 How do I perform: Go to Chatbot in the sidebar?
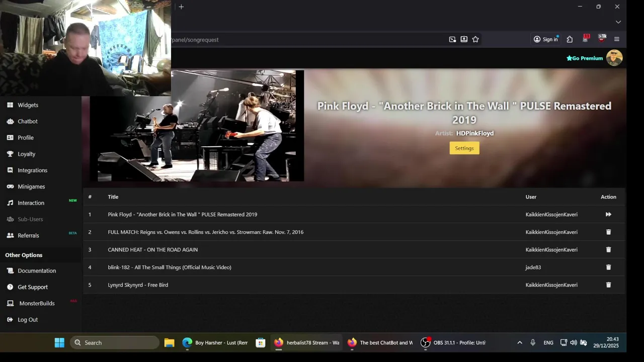(x=28, y=121)
